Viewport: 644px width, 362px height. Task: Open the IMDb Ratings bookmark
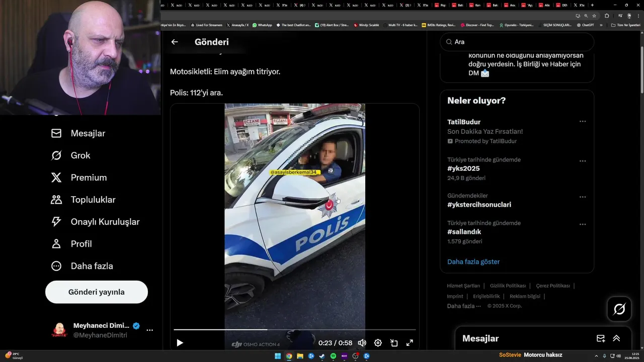coord(438,25)
